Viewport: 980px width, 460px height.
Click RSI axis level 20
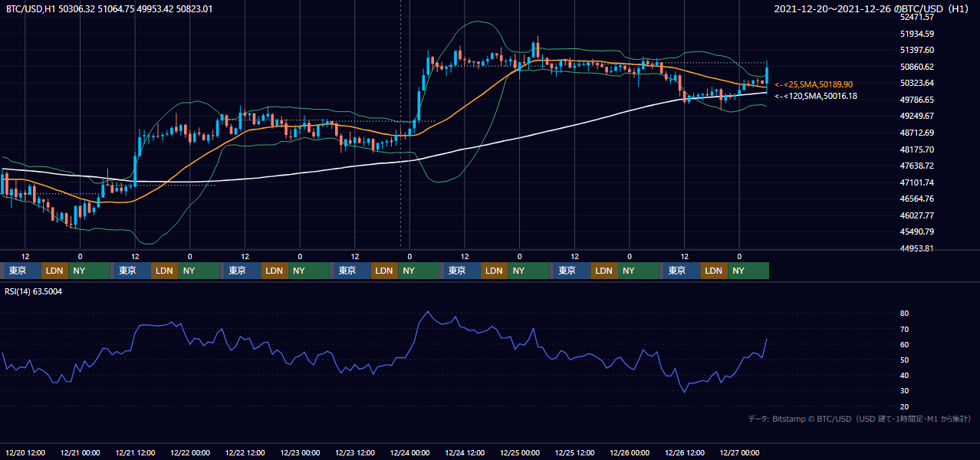(905, 406)
